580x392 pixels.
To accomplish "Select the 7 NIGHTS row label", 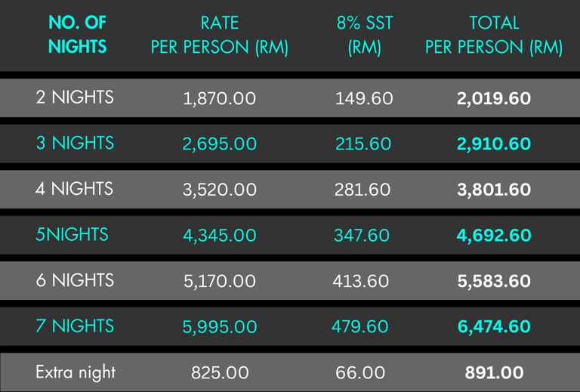I will (75, 326).
